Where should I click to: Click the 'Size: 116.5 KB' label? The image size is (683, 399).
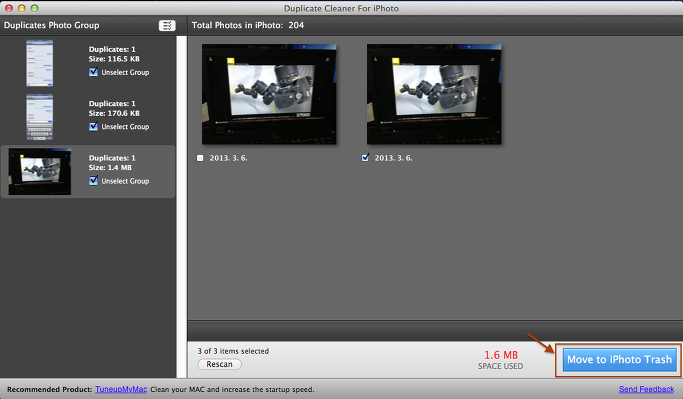(x=114, y=59)
